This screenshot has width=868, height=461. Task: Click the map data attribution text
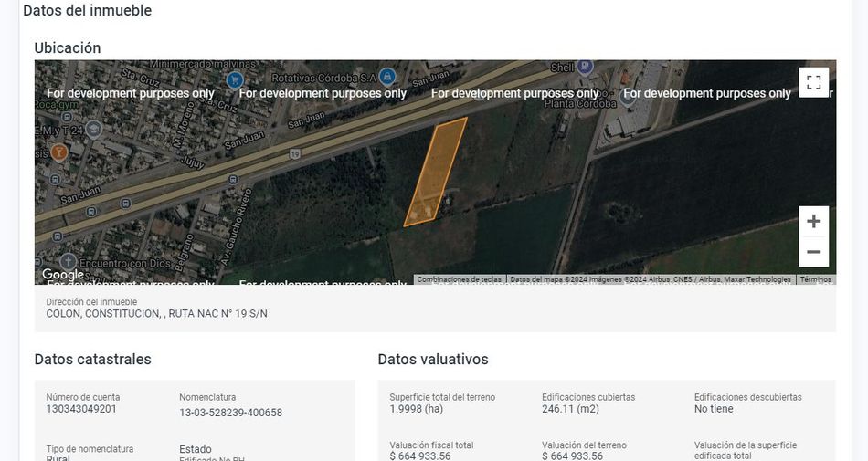(x=651, y=279)
